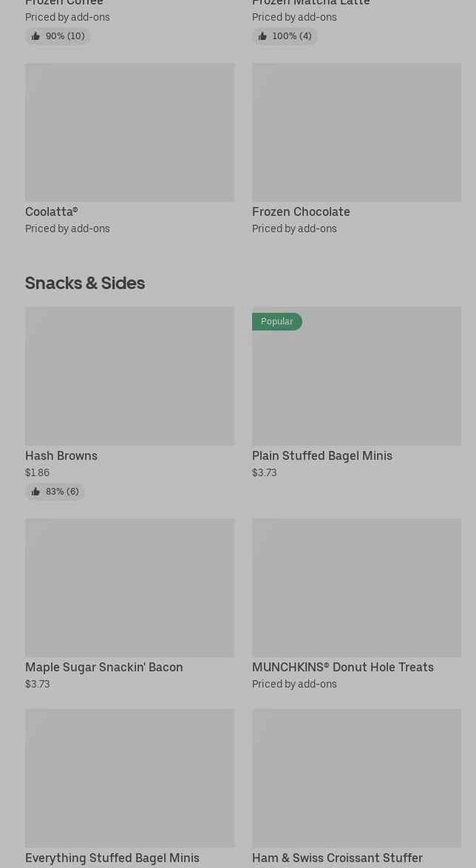Open the Frozen Chocolate item image
This screenshot has height=868, width=476.
tap(356, 132)
